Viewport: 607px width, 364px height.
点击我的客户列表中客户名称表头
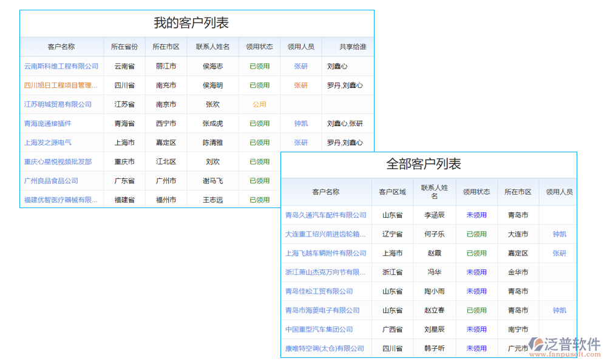61,47
